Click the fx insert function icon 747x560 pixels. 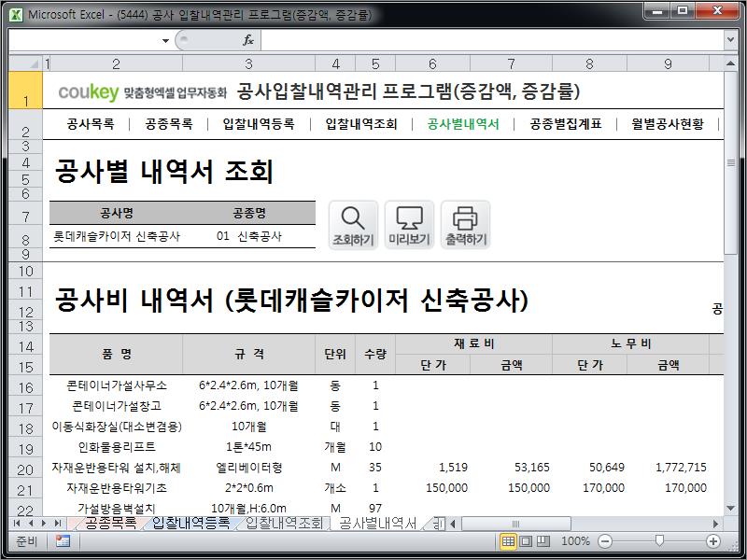click(x=248, y=40)
